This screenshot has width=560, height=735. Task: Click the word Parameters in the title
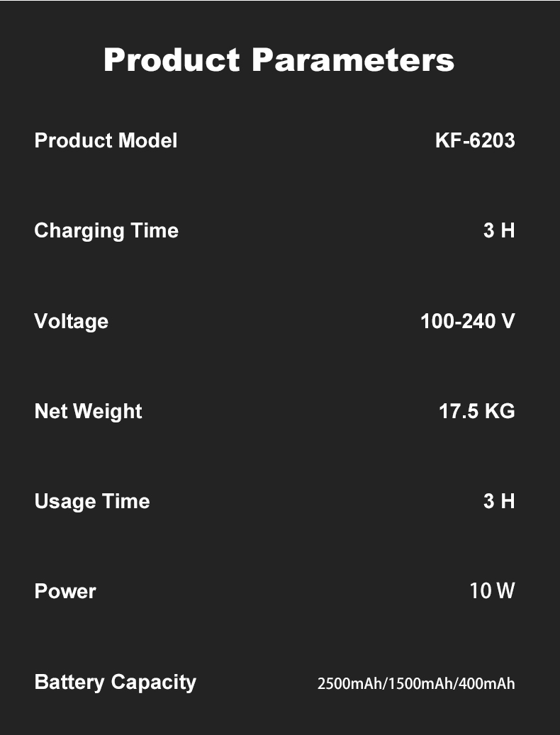click(x=353, y=60)
